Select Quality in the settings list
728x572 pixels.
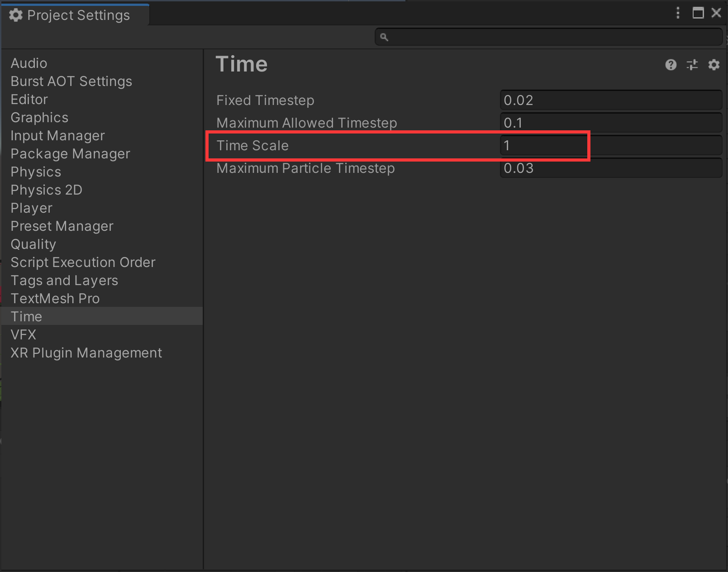(33, 244)
